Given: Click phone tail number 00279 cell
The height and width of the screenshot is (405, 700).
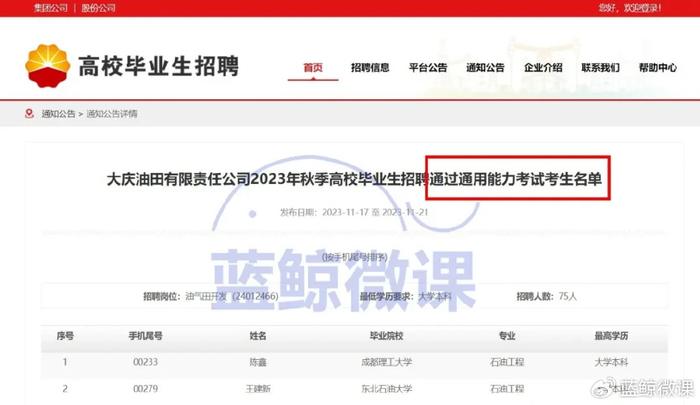Looking at the screenshot, I should tap(146, 389).
